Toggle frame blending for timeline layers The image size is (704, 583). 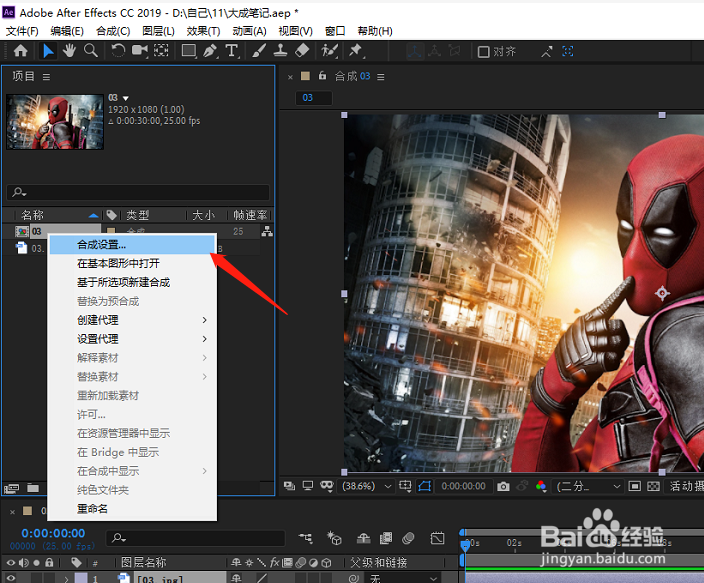click(x=386, y=538)
